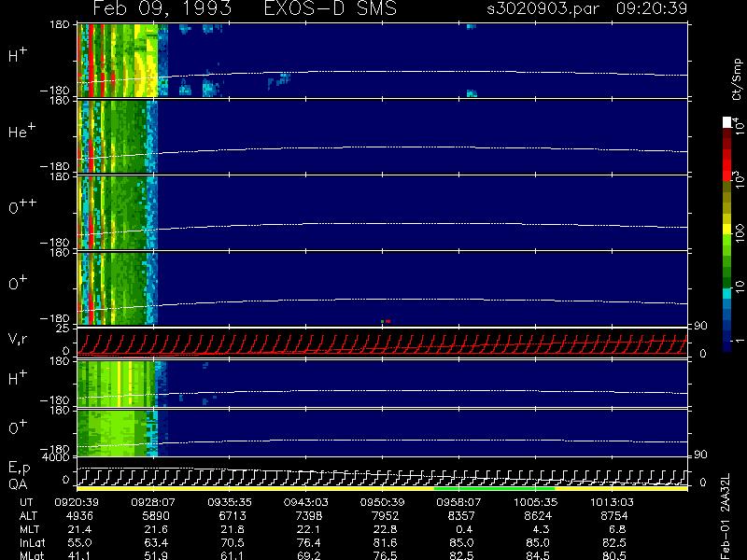Click the start time '09:20:39' in header

[651, 8]
